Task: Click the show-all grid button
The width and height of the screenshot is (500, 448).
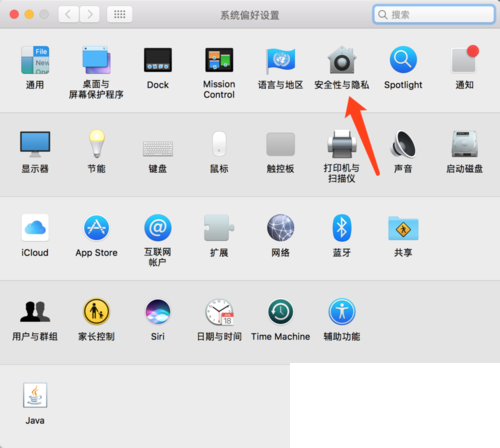Action: (119, 14)
